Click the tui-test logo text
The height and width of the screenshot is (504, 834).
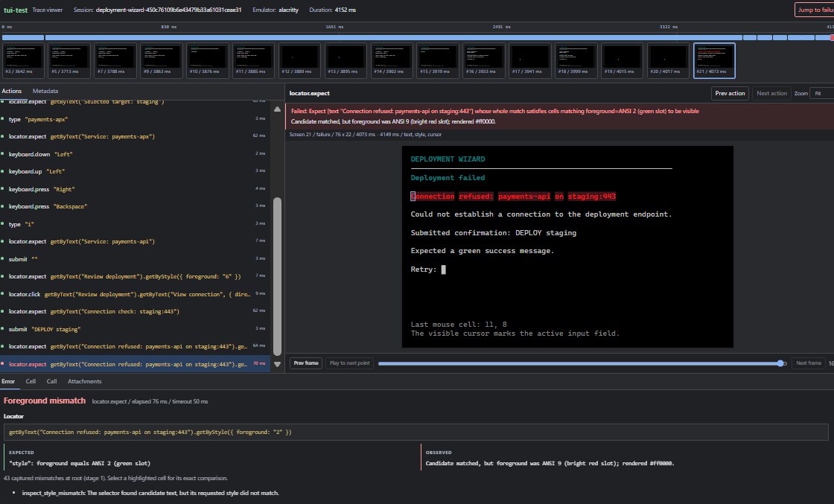coord(16,10)
